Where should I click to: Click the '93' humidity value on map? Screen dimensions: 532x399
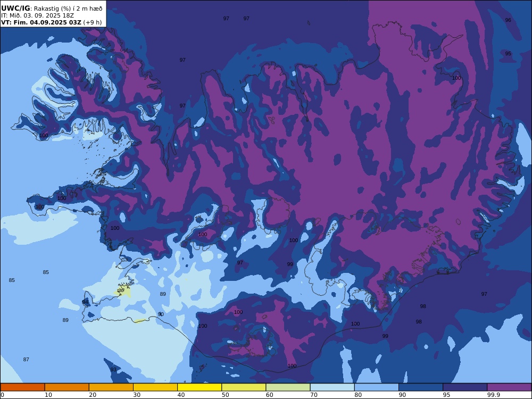click(113, 370)
